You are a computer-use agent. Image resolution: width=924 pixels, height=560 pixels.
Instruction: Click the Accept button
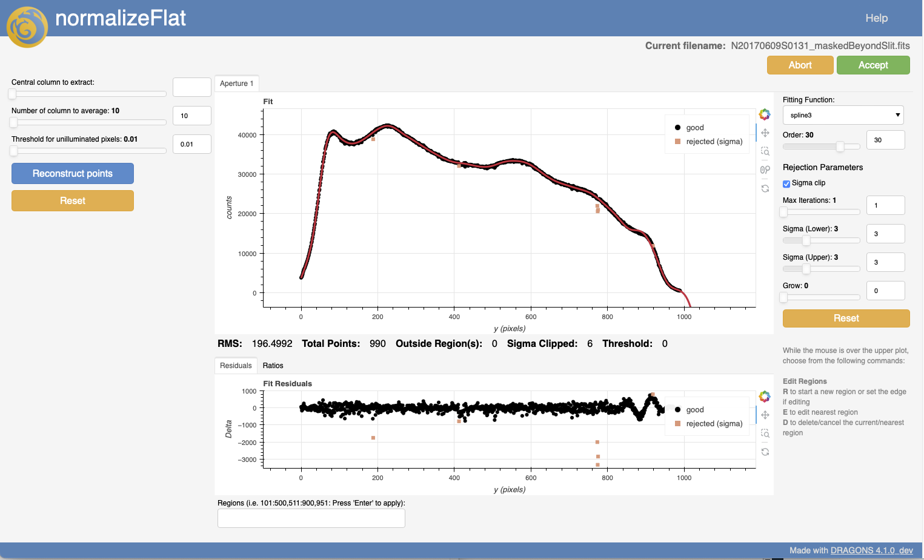pyautogui.click(x=873, y=65)
